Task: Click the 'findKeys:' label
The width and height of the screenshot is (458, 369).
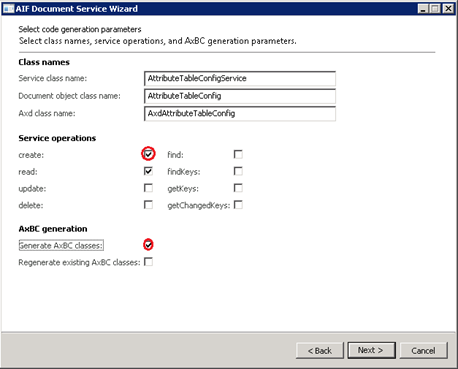Action: coord(184,172)
